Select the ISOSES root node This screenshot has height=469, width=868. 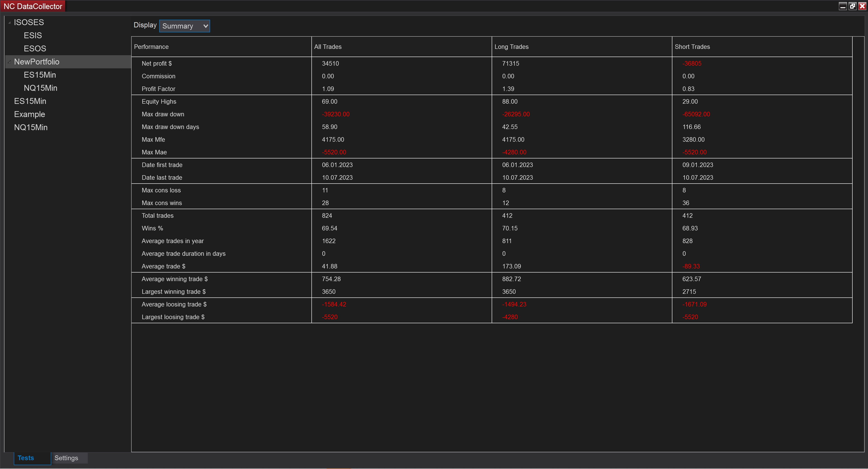pyautogui.click(x=29, y=22)
